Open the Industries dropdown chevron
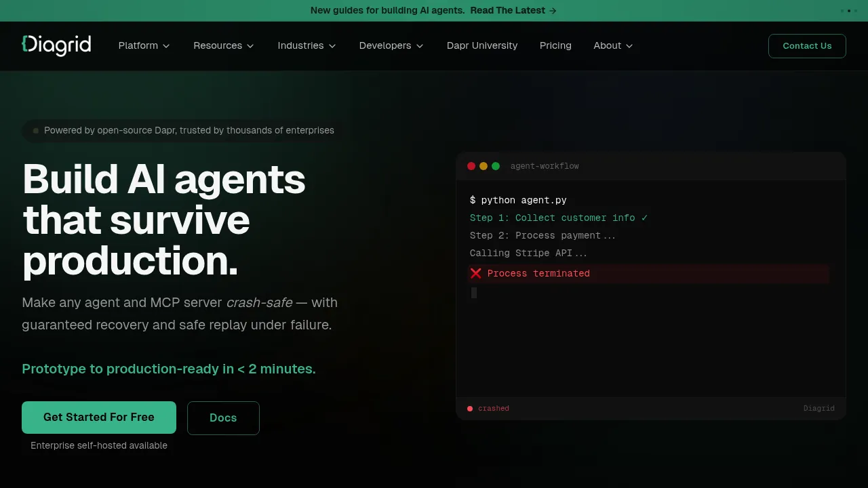Screen dimensions: 868x488 (332, 46)
